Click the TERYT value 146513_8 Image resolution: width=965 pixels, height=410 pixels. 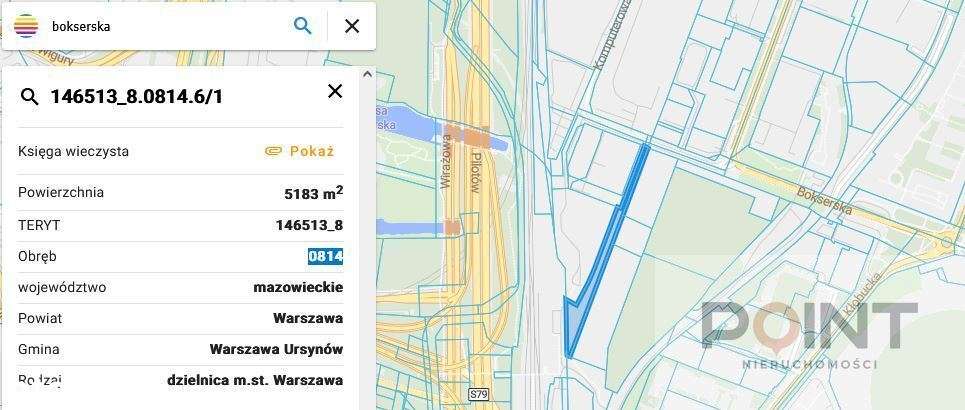coord(310,225)
